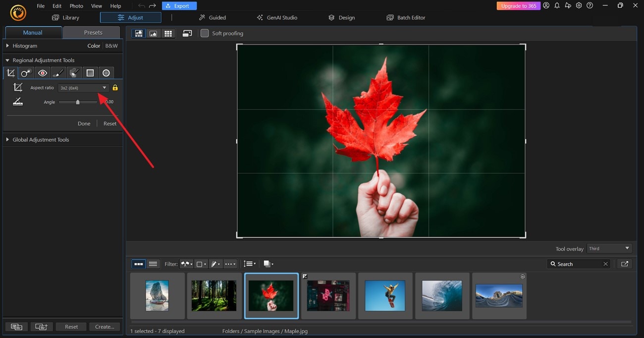Open the announcements megaphone icon
Viewport: 644px width, 338px height.
click(x=568, y=5)
